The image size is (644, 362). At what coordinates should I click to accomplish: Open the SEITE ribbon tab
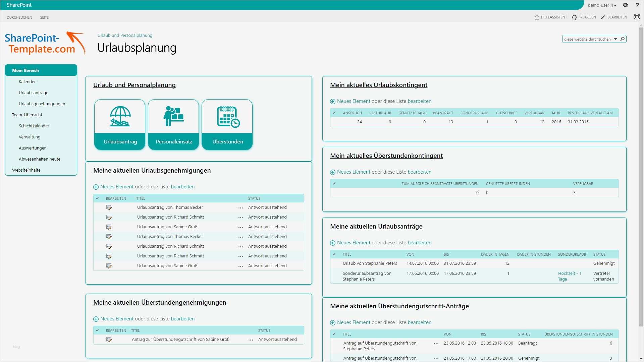coord(44,17)
